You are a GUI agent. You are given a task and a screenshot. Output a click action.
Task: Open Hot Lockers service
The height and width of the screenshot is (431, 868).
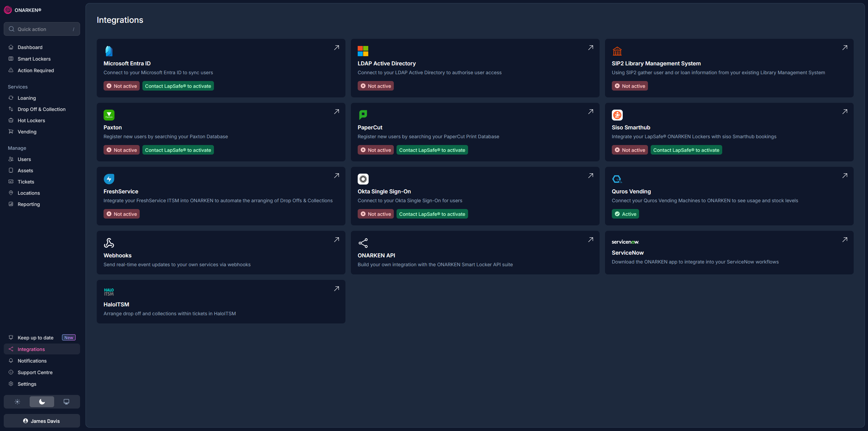tap(42, 121)
